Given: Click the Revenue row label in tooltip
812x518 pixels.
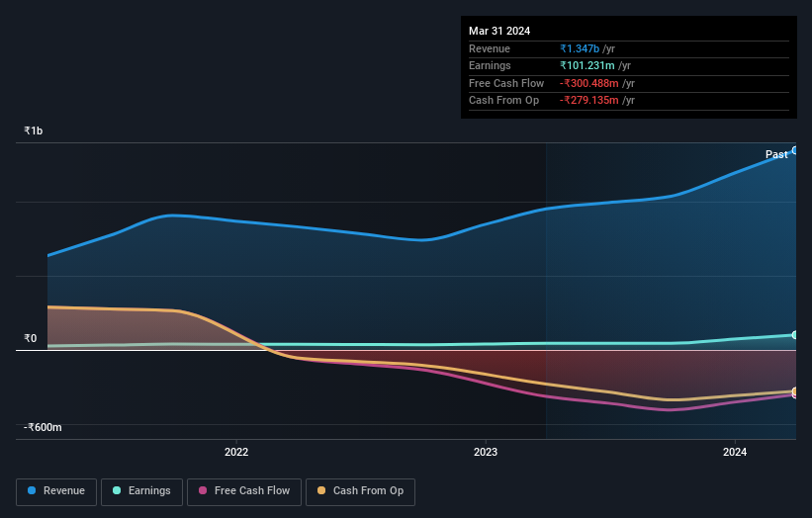Looking at the screenshot, I should pyautogui.click(x=490, y=48).
